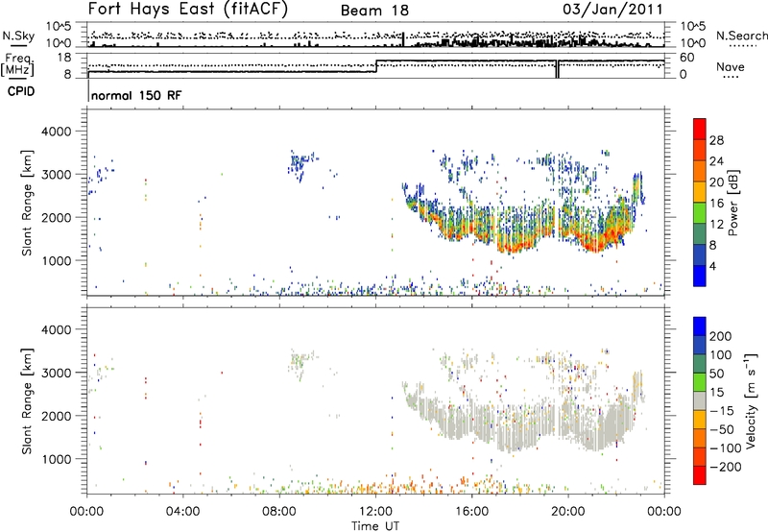Click the 'Power [dB]' color bar title
The image size is (768, 532).
click(732, 203)
